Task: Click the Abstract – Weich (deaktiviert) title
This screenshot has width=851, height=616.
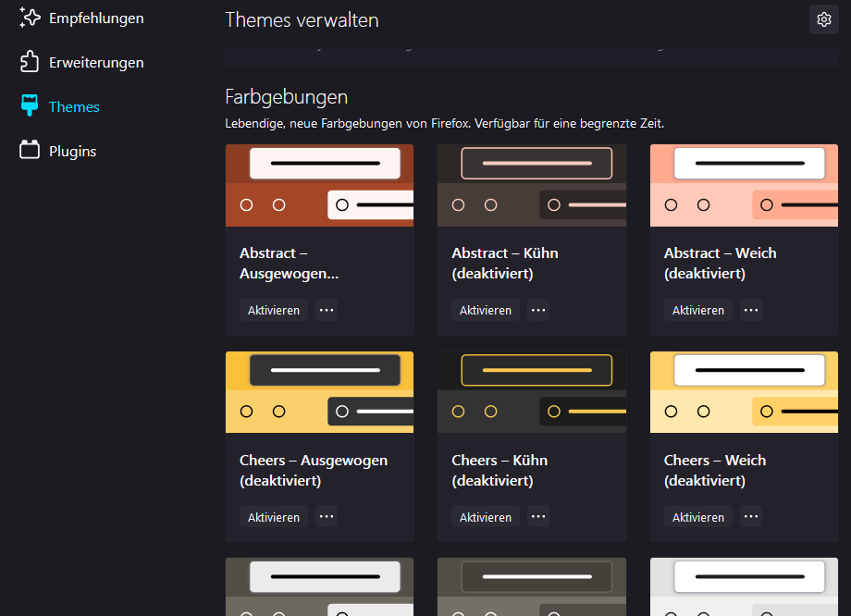Action: click(720, 264)
